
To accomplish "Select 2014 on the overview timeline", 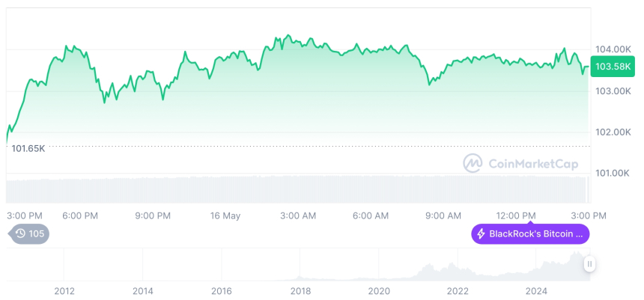I will (143, 291).
